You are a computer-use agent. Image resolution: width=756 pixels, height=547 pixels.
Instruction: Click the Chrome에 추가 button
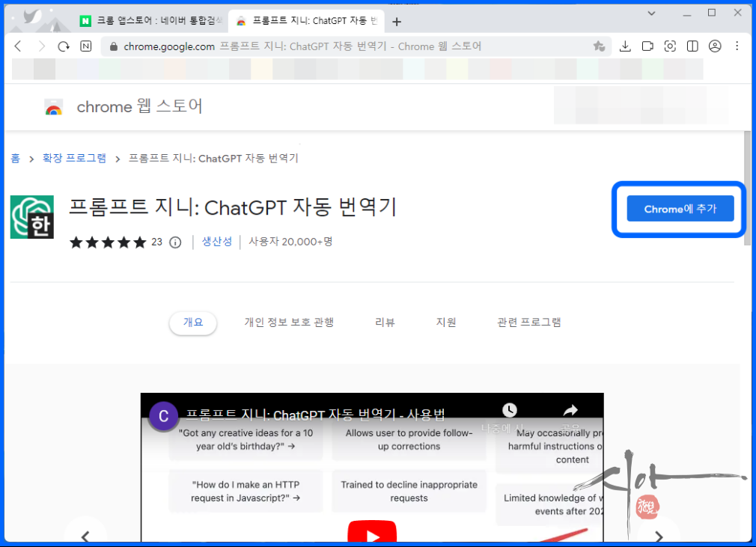(x=680, y=209)
